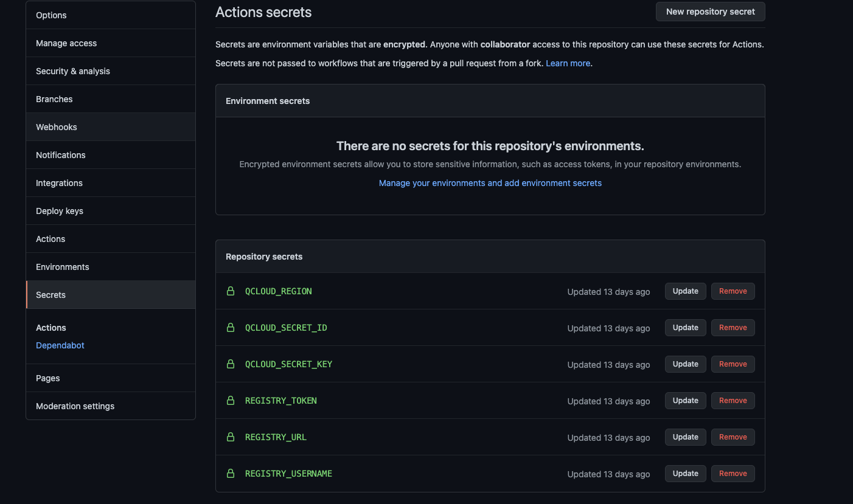Open Manage your environments and add secrets link
This screenshot has width=853, height=504.
490,183
